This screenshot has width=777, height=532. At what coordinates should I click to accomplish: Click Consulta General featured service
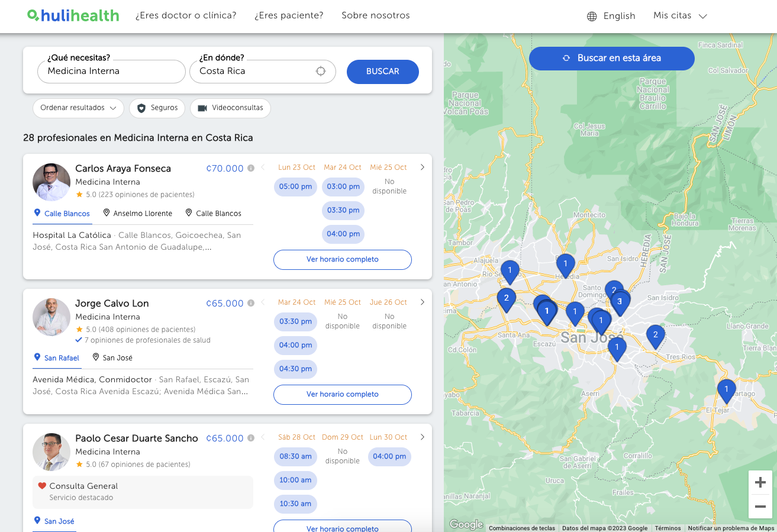[x=143, y=492]
